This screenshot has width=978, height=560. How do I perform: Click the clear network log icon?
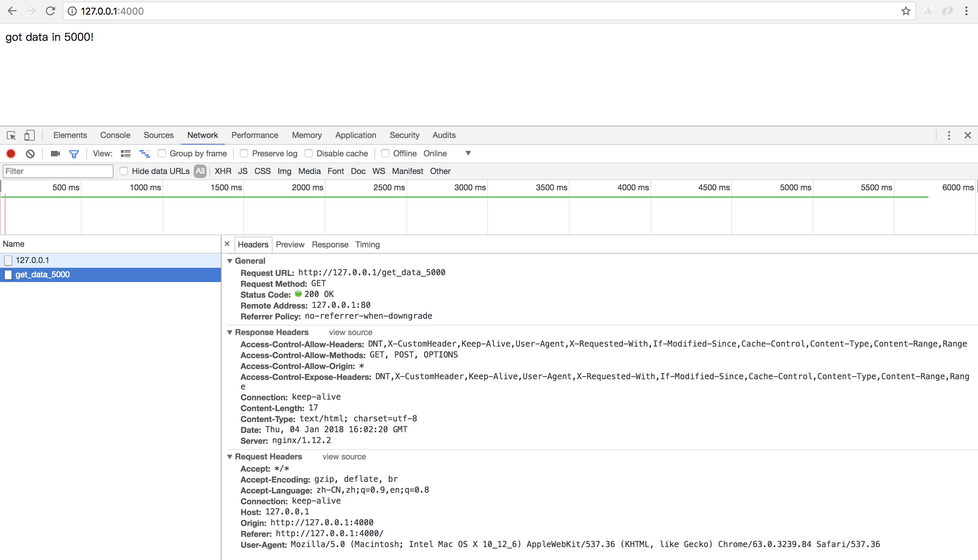click(30, 154)
